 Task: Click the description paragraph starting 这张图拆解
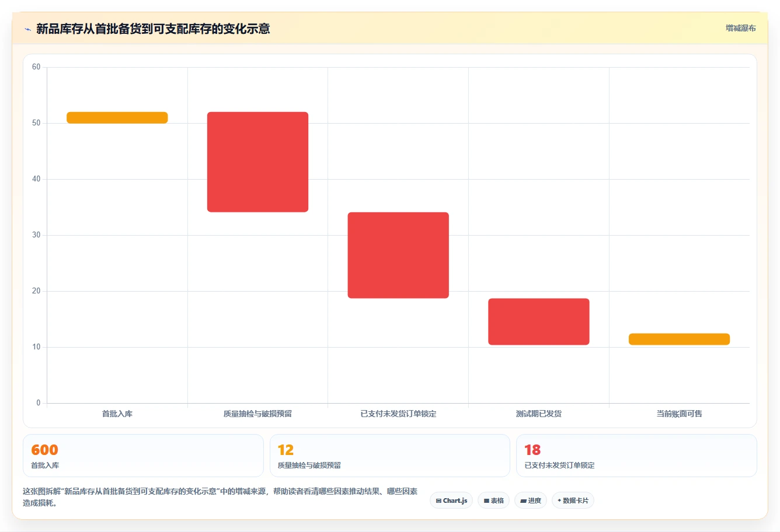[x=220, y=497]
